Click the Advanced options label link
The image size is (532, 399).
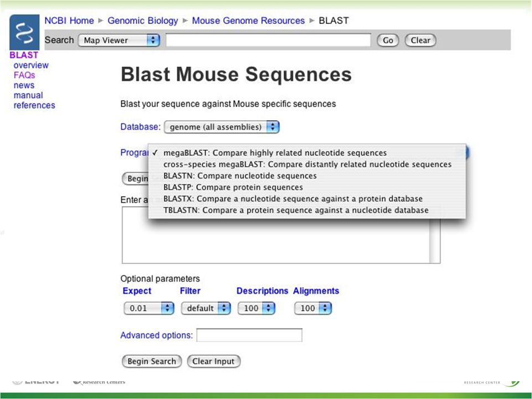tap(156, 335)
